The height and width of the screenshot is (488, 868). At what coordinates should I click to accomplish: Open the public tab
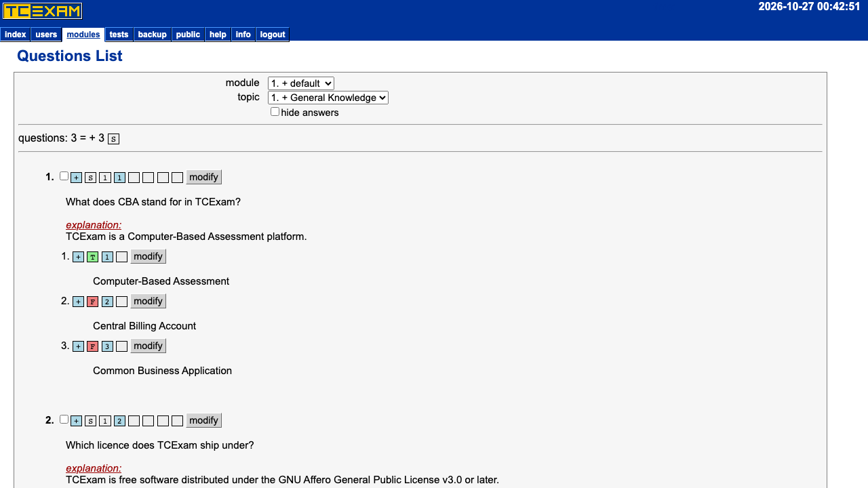pos(188,35)
